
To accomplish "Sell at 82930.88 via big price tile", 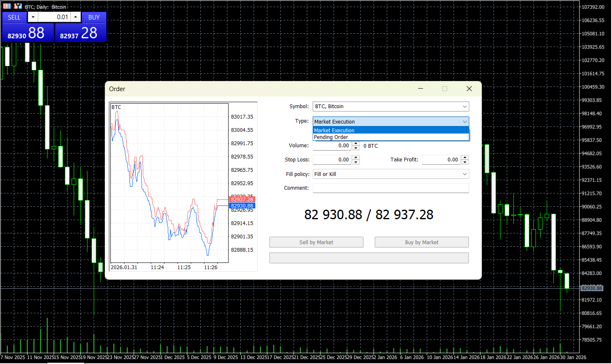I will point(28,33).
